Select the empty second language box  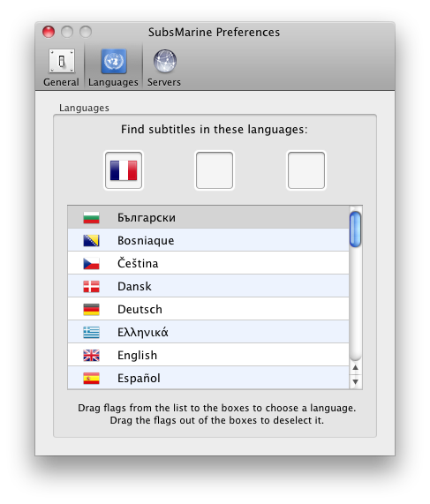215,170
